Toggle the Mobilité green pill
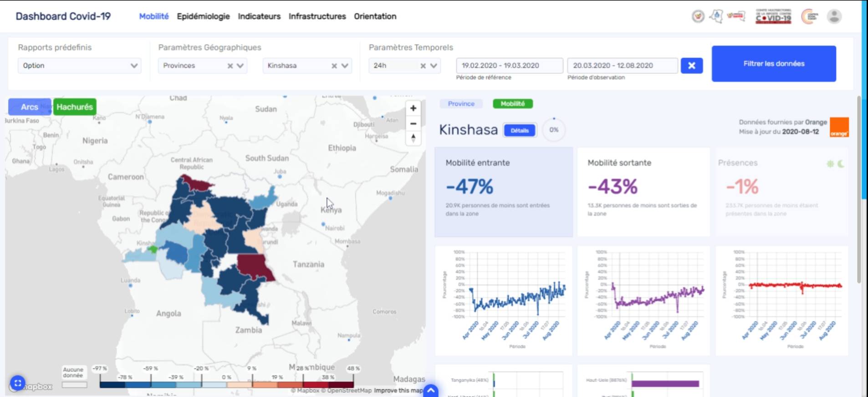The height and width of the screenshot is (397, 868). click(512, 104)
